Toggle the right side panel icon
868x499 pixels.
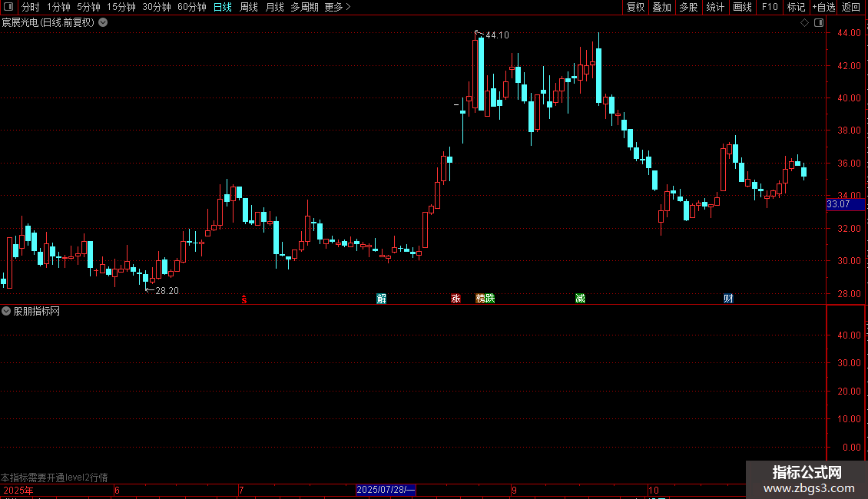[x=819, y=23]
